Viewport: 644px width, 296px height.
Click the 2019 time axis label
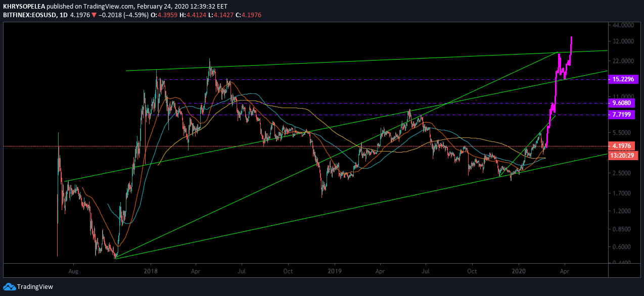(x=334, y=271)
